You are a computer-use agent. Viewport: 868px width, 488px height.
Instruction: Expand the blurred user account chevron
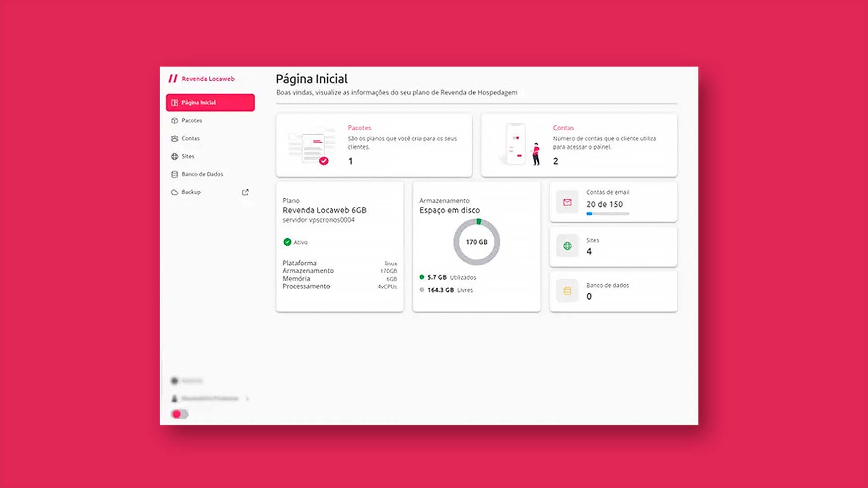coord(247,399)
